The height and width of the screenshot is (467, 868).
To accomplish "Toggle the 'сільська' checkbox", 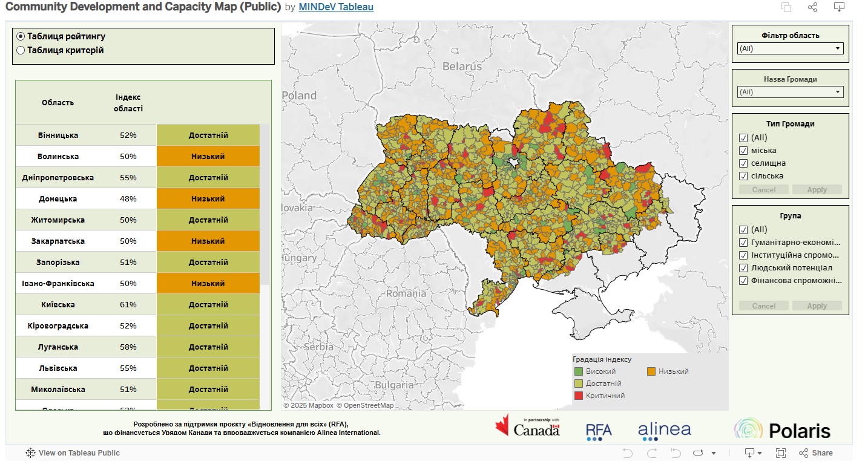I will click(743, 176).
